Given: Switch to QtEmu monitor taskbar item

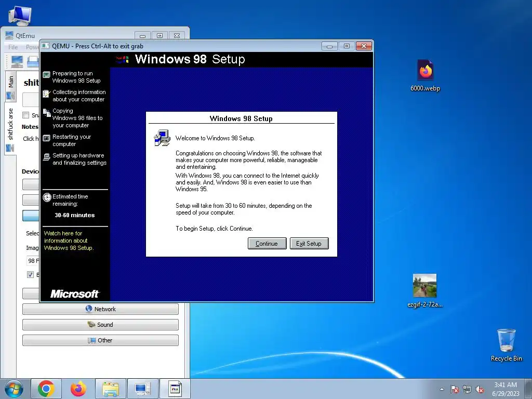Looking at the screenshot, I should (143, 389).
